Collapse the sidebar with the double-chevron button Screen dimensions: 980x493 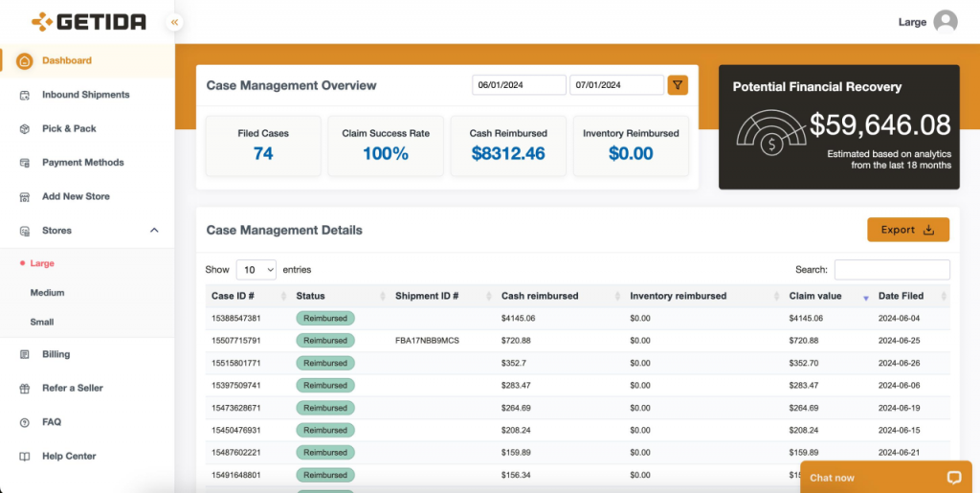tap(174, 22)
